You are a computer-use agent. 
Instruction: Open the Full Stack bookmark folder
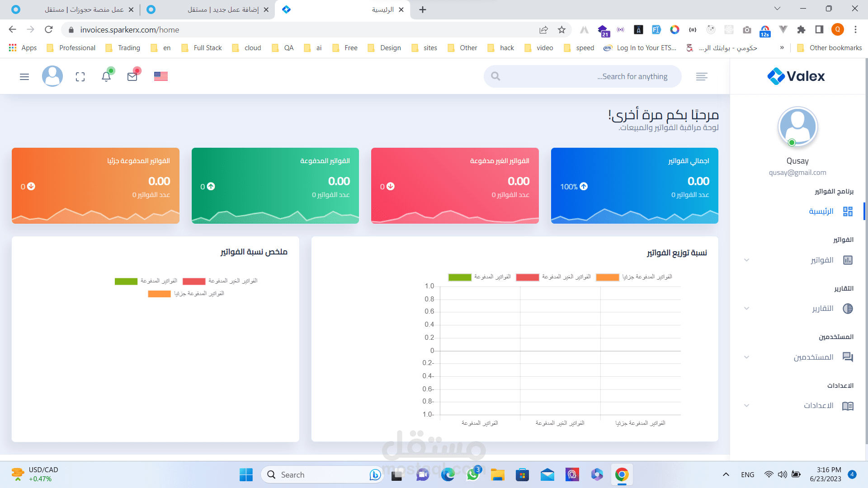tap(202, 48)
